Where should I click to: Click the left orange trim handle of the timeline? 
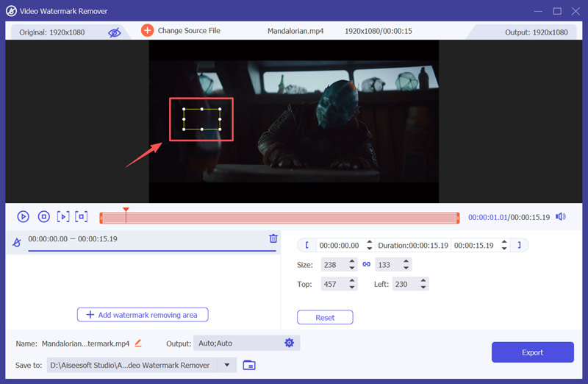click(x=101, y=218)
